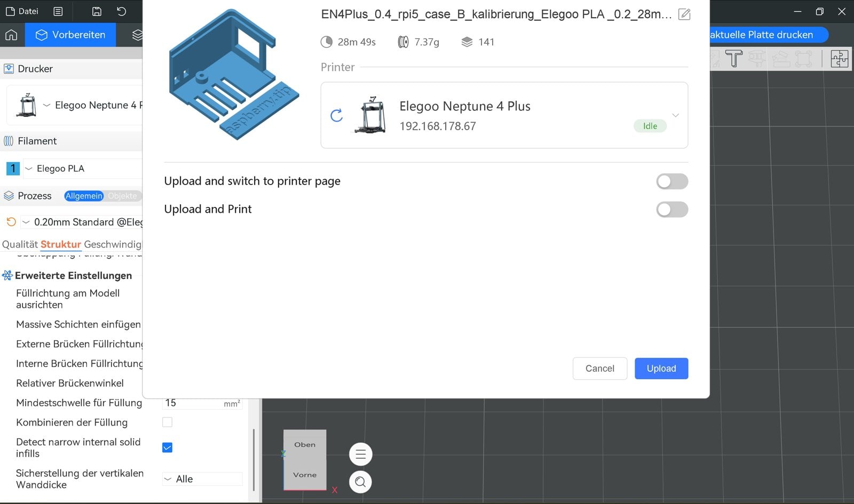The height and width of the screenshot is (504, 854).
Task: Click the Oben face of the view cube
Action: coord(305,444)
